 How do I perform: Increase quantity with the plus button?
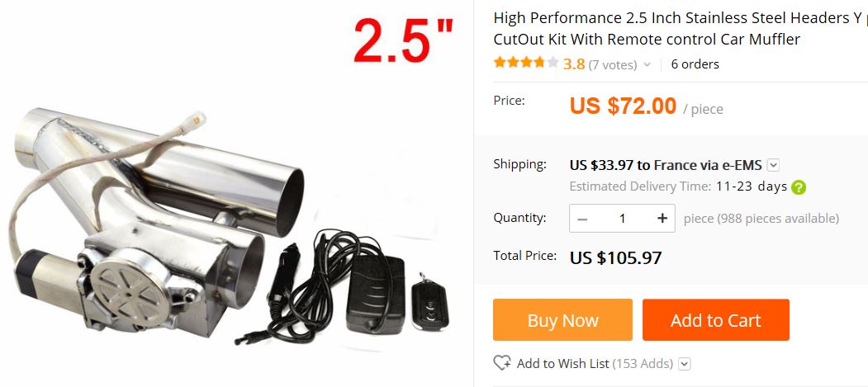(662, 219)
